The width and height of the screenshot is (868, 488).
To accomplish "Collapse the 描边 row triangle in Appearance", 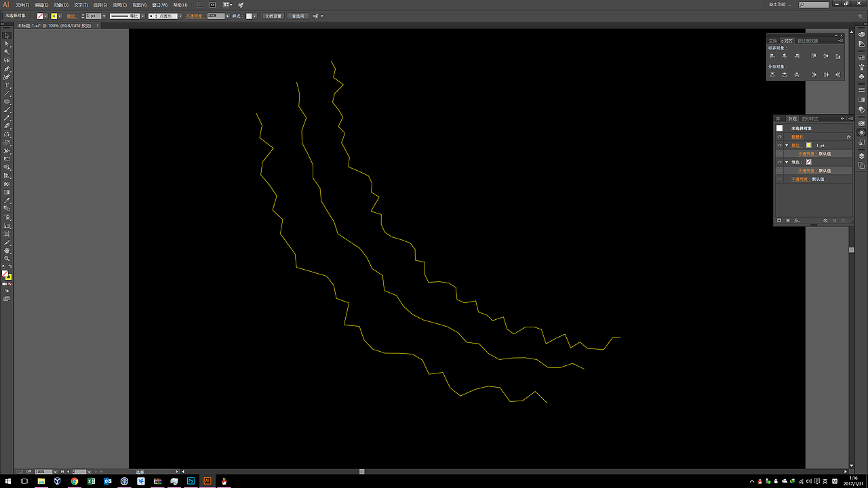I will pos(787,145).
